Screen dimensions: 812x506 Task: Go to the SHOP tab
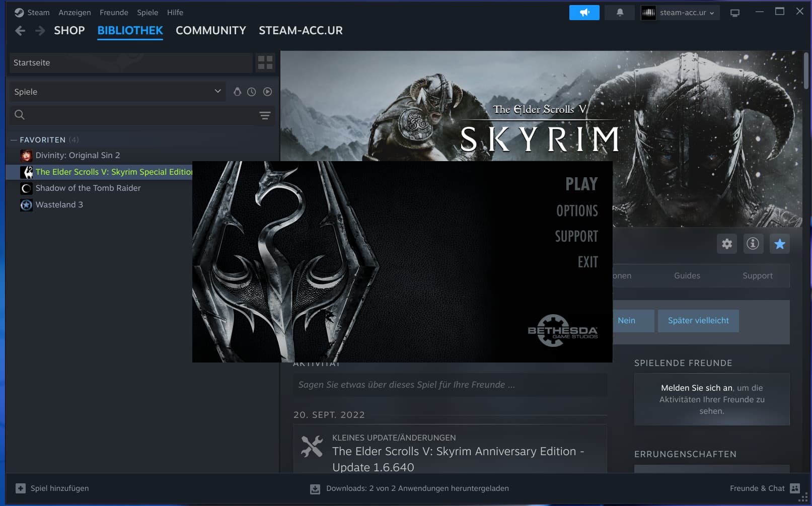pyautogui.click(x=69, y=30)
